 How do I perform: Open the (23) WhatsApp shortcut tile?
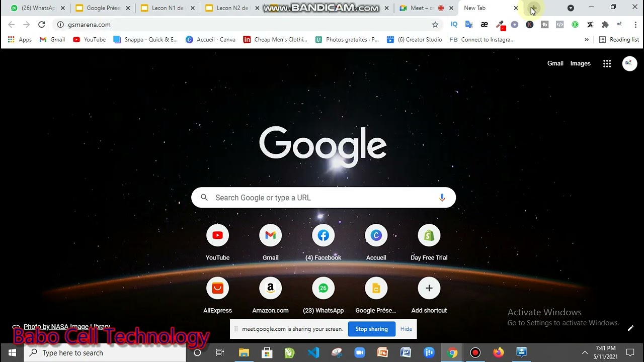point(323,295)
